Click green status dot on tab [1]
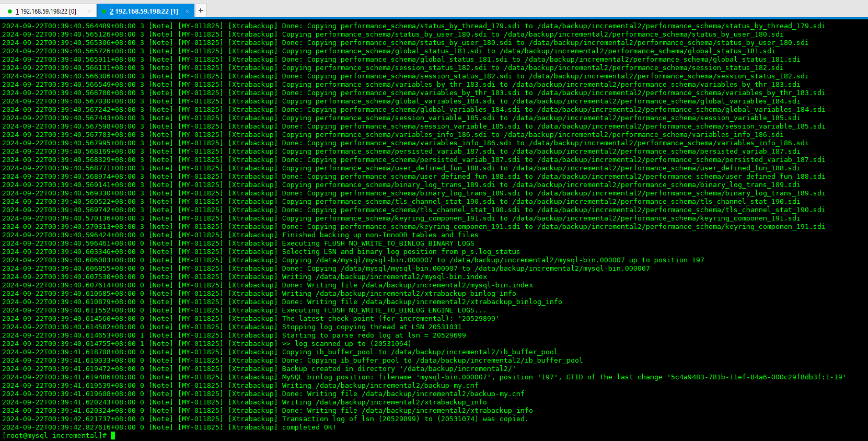Viewport: 868px width, 441px height. (103, 11)
